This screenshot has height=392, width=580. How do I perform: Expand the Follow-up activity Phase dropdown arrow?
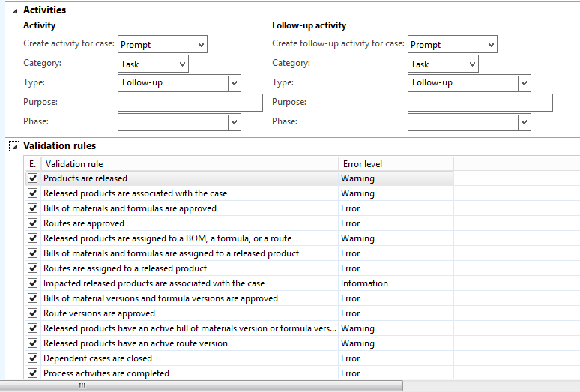click(524, 122)
